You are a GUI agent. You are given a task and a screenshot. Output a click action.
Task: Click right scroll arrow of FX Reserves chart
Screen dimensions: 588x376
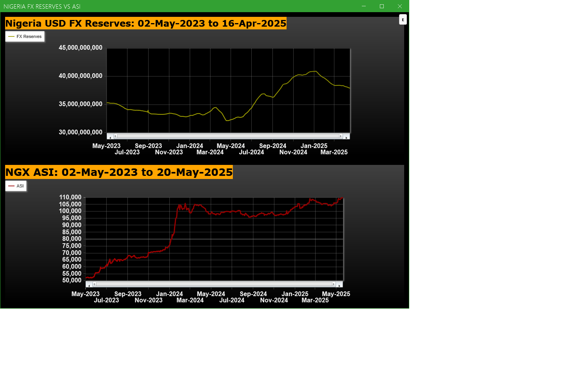point(347,137)
